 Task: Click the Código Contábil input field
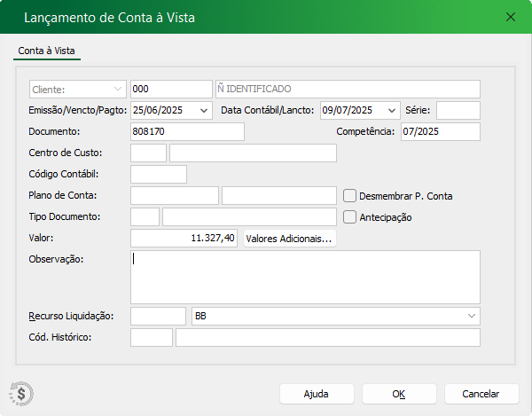[x=159, y=175]
